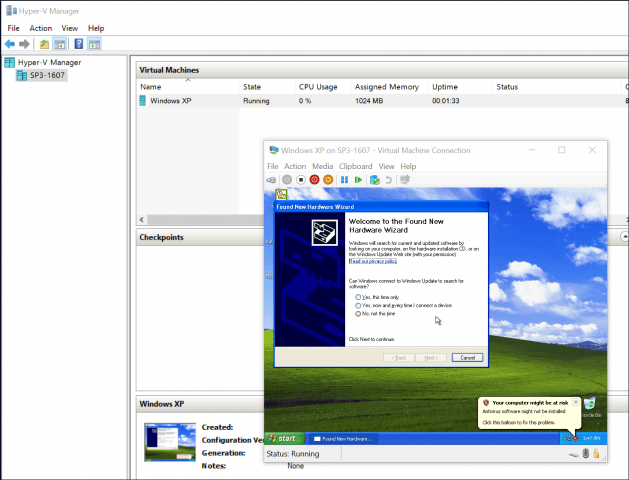Open the Action menu in Hyper-V Manager

(41, 28)
